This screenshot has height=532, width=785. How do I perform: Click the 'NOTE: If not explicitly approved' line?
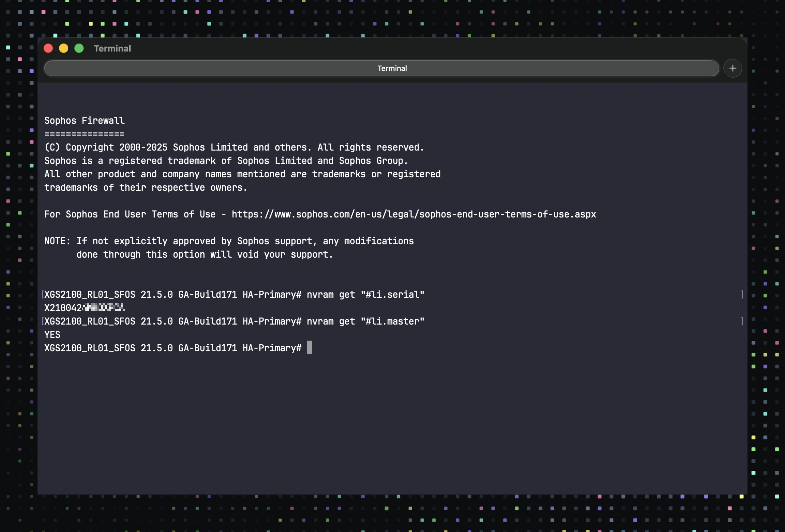229,241
